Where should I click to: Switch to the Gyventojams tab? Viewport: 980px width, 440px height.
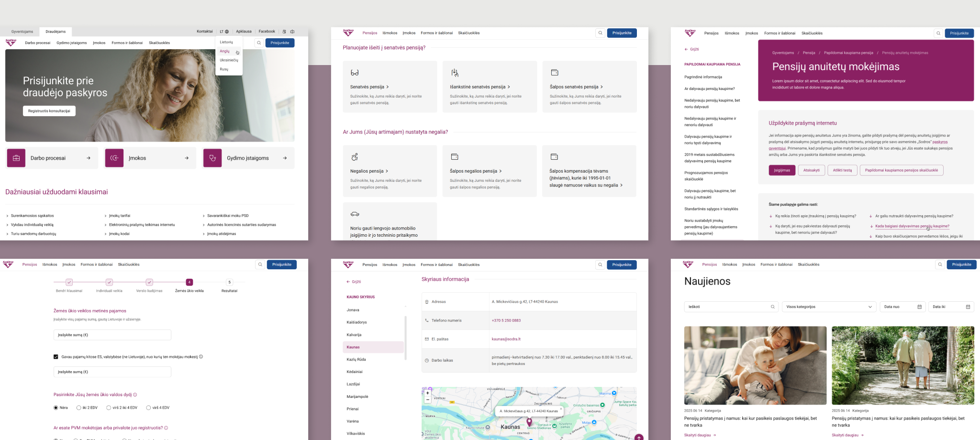pos(22,32)
